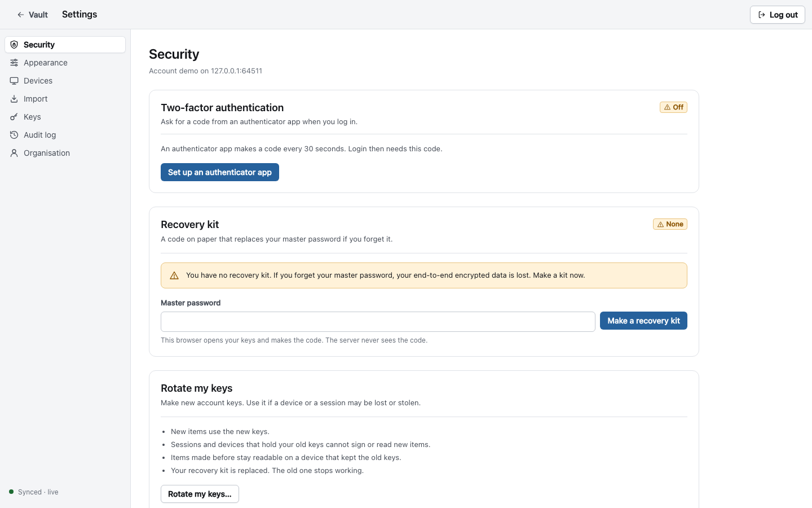Click the 'Synced · live' status text
812x508 pixels.
tap(38, 492)
